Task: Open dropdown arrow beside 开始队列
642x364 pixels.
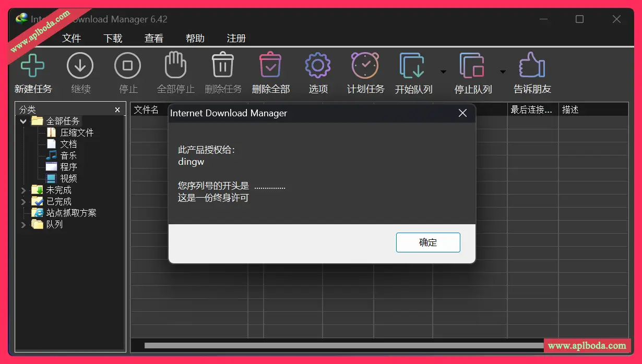Action: (443, 72)
